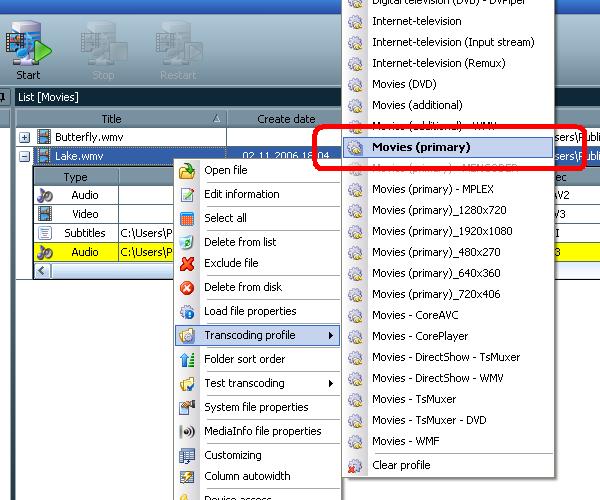Choose Edit information from context menu
Viewport: 600px width, 500px height.
tap(241, 194)
